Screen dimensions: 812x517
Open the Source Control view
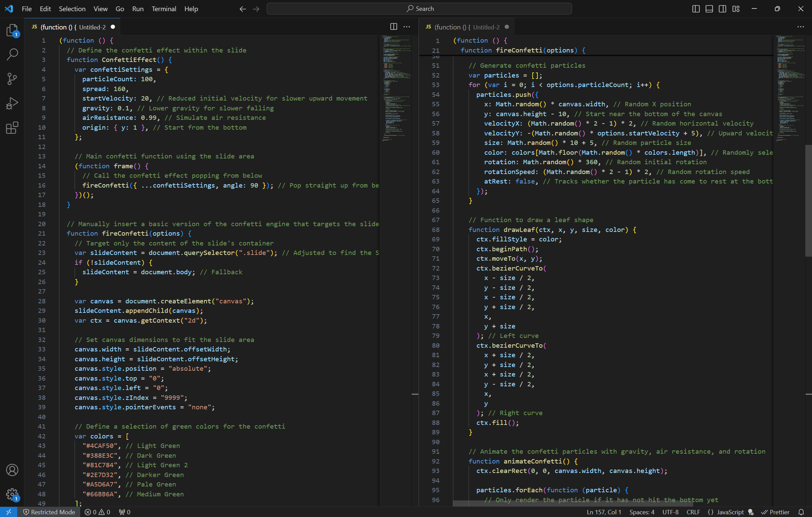[x=12, y=79]
